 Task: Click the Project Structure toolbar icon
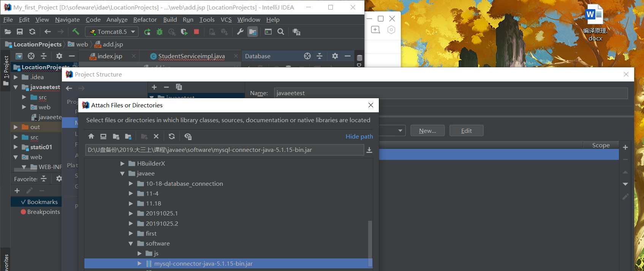[253, 32]
